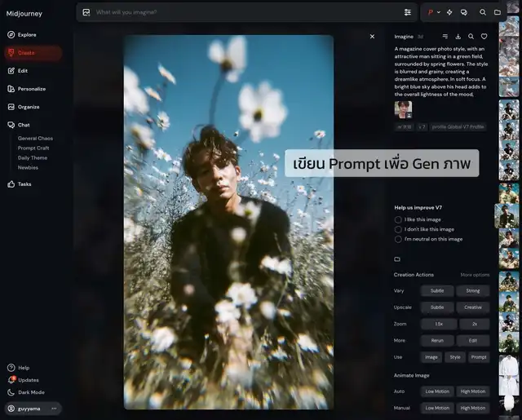
Task: Click the Vary Strong button
Action: (x=473, y=291)
